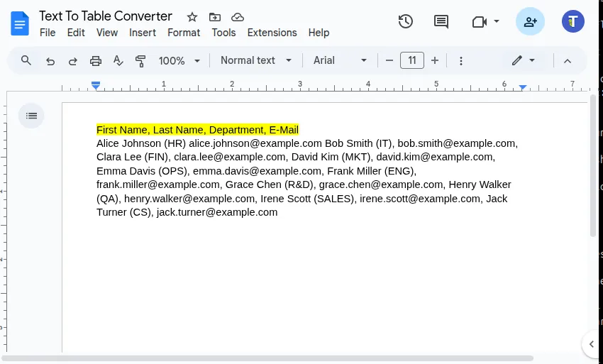Open the comments panel
Screen dimensions: 603x364
441,21
